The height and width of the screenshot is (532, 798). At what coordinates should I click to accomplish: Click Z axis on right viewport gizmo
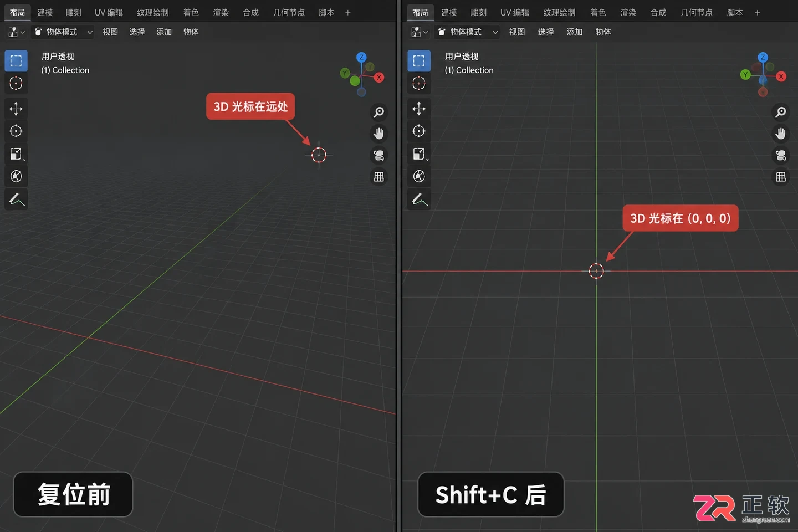pyautogui.click(x=763, y=57)
